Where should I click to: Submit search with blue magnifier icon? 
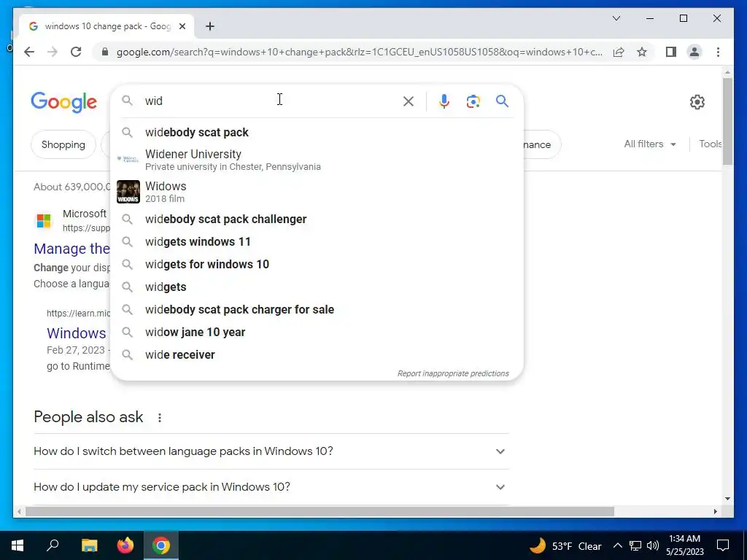click(x=502, y=101)
